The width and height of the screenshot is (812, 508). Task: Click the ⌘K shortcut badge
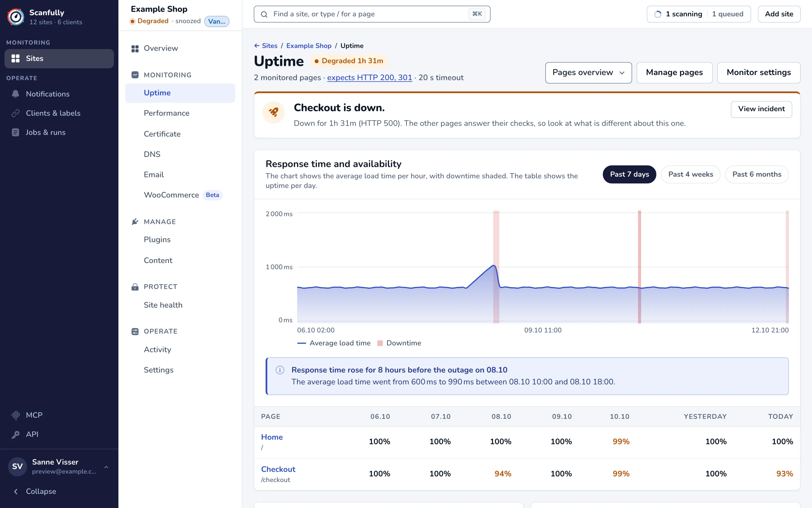[x=477, y=14]
